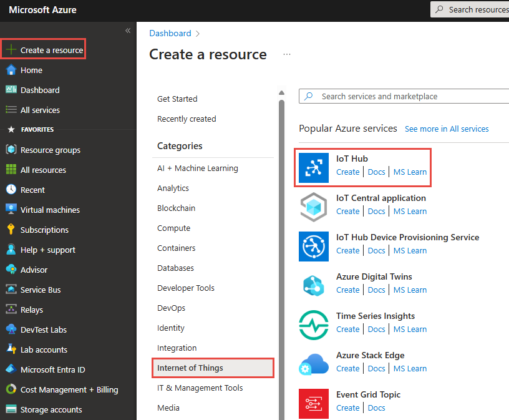This screenshot has height=420, width=509.
Task: Click the All resources grid icon
Action: coord(11,169)
